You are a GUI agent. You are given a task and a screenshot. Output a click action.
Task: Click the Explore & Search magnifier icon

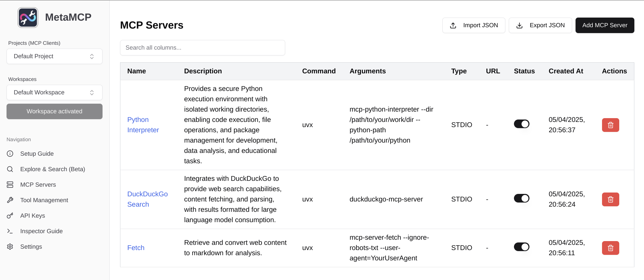coord(10,169)
